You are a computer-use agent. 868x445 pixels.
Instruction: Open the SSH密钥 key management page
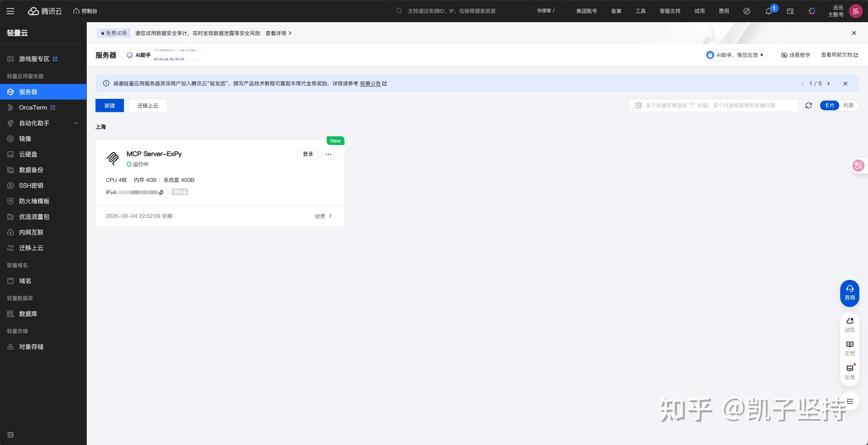point(31,185)
